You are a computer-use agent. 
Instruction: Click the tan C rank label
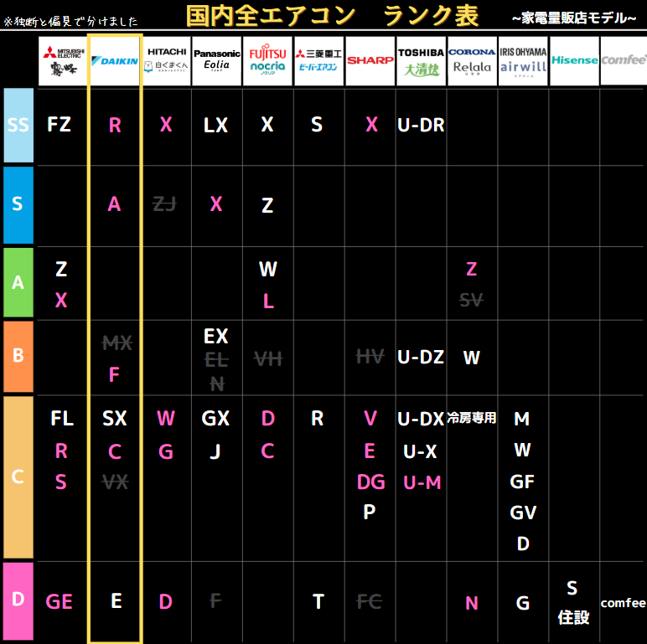(x=18, y=477)
